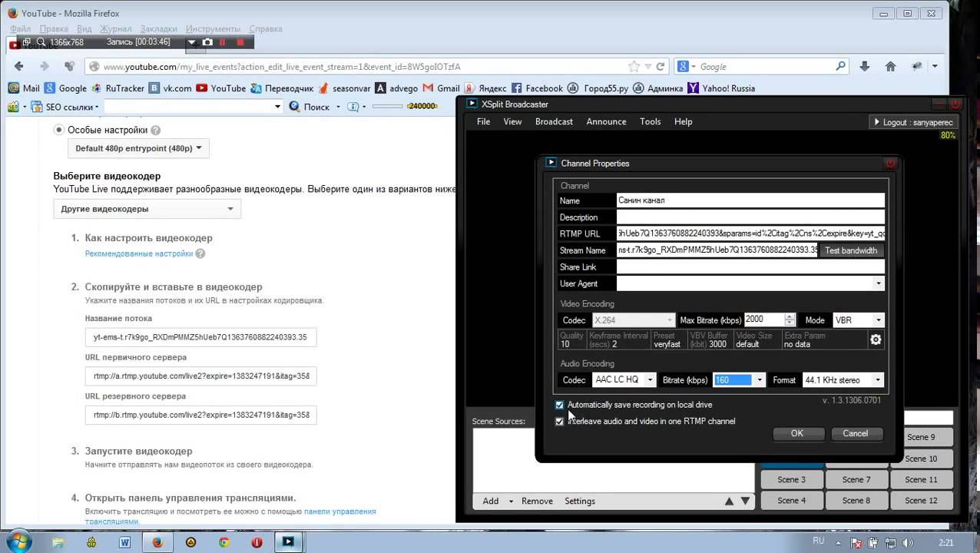Click the channel Name field

[x=750, y=200]
